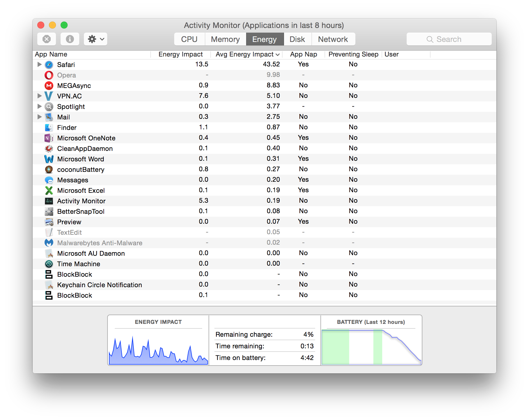Select the Messages bubble icon

pos(49,180)
